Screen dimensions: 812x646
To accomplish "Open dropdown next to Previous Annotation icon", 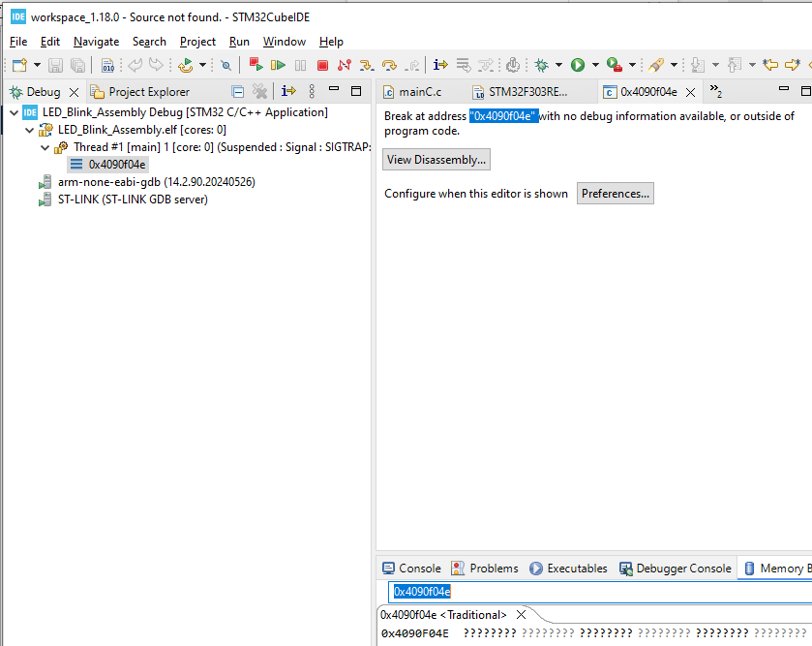I will point(752,65).
